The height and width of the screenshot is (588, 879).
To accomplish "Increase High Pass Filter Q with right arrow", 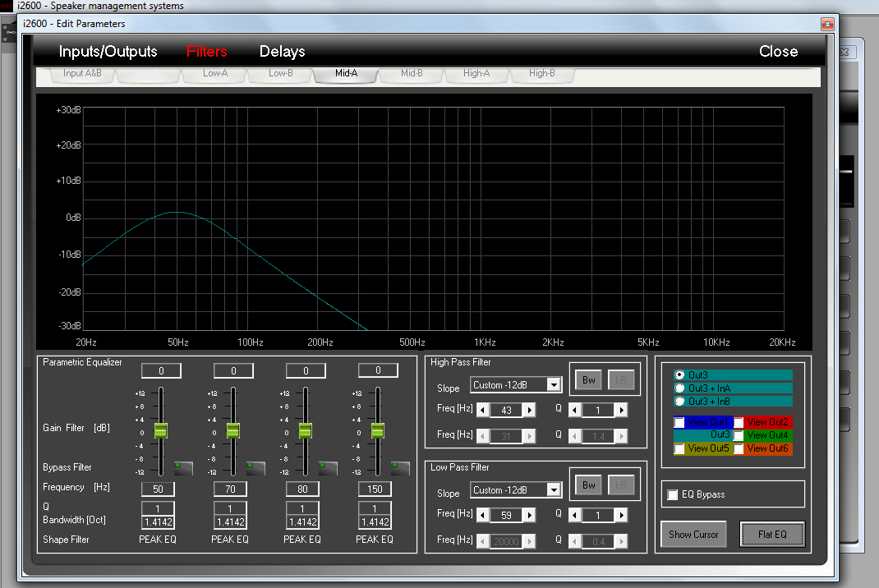I will (x=622, y=411).
